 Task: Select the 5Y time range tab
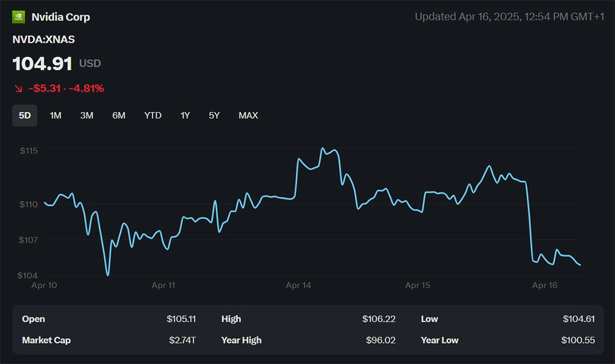pyautogui.click(x=214, y=116)
